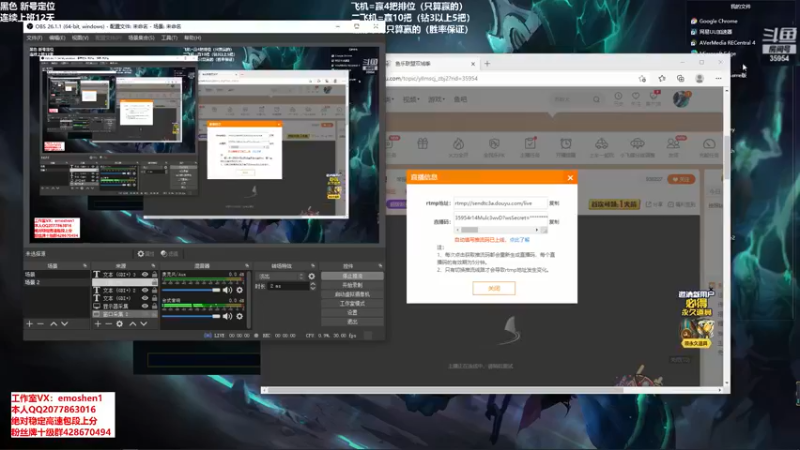Open the heart follow icon in Douyu header

636,96
